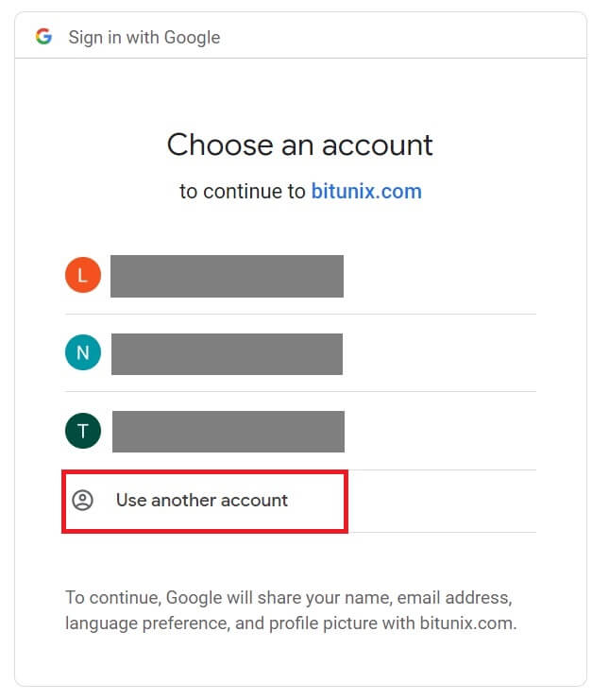The image size is (609, 700).
Task: Open the blue bitunix.com link
Action: (x=366, y=192)
